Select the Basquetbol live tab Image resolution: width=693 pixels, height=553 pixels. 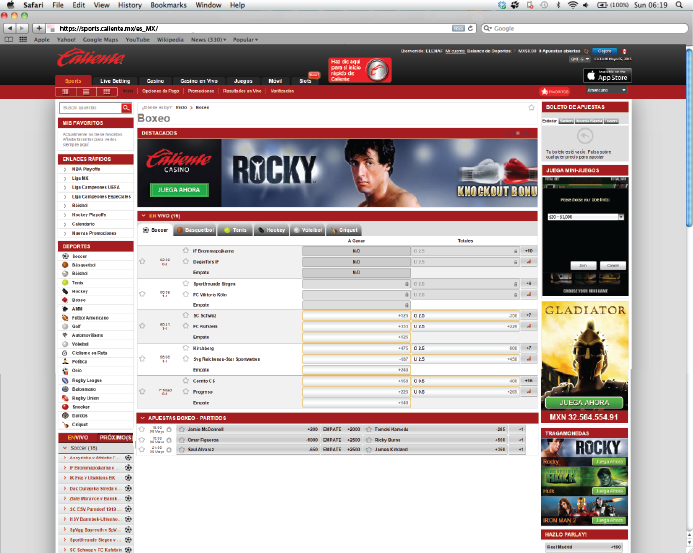[x=195, y=230]
